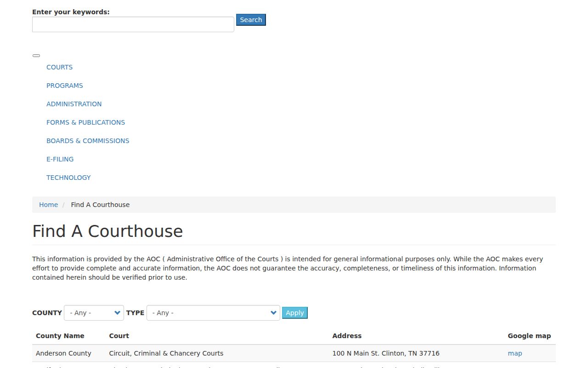Image resolution: width=588 pixels, height=368 pixels.
Task: Go to FORMS & PUBLICATIONS
Action: pyautogui.click(x=85, y=122)
